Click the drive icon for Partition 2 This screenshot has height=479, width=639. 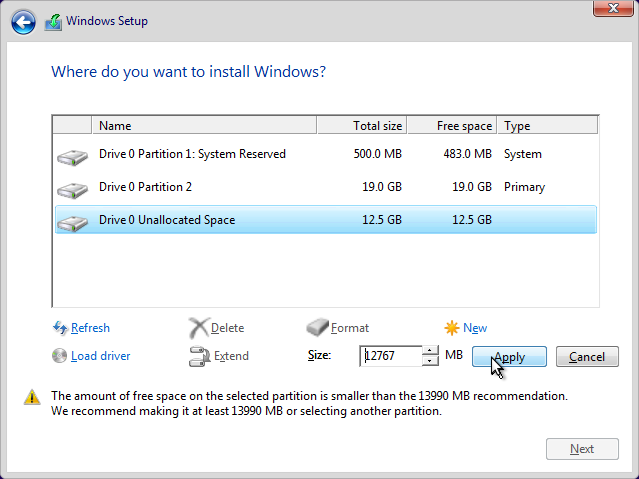73,190
